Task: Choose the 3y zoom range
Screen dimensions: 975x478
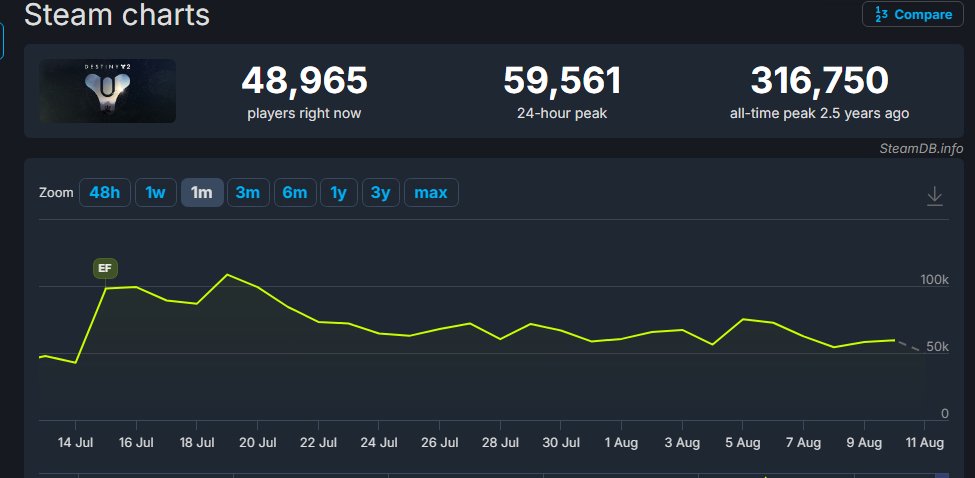Action: (381, 193)
